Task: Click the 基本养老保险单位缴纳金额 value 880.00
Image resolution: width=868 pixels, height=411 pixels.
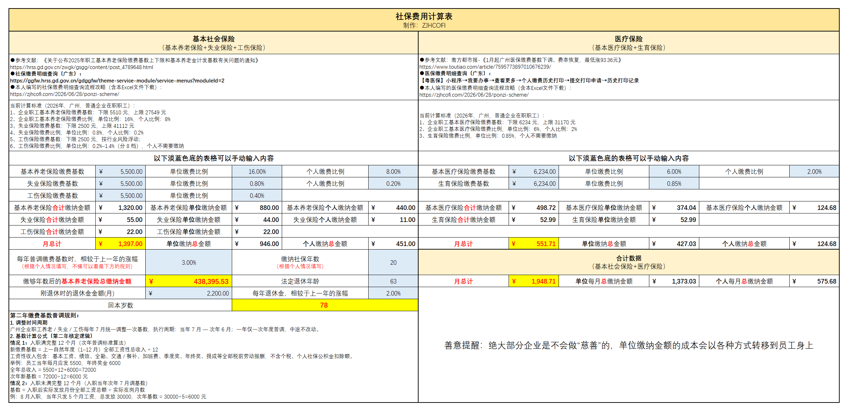Action: pyautogui.click(x=257, y=208)
